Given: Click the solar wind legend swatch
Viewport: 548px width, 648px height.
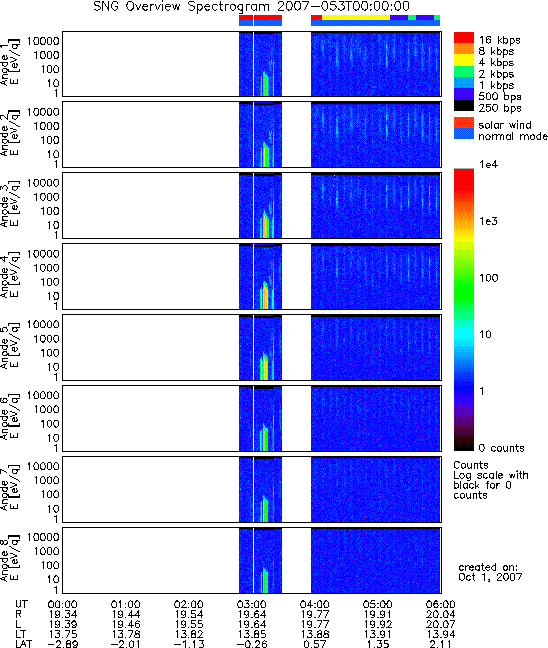Looking at the screenshot, I should click(x=464, y=123).
